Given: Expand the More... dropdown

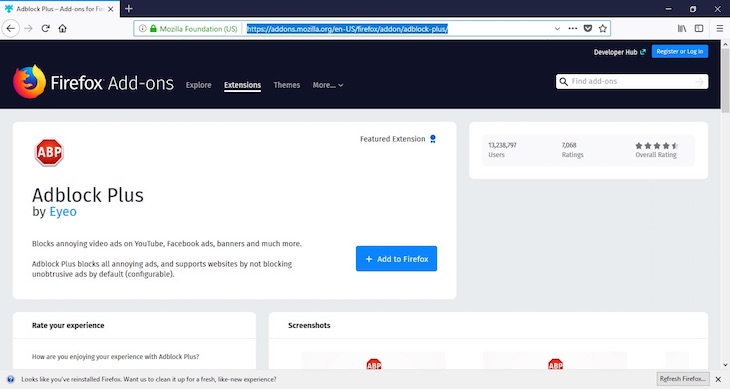Looking at the screenshot, I should point(328,85).
